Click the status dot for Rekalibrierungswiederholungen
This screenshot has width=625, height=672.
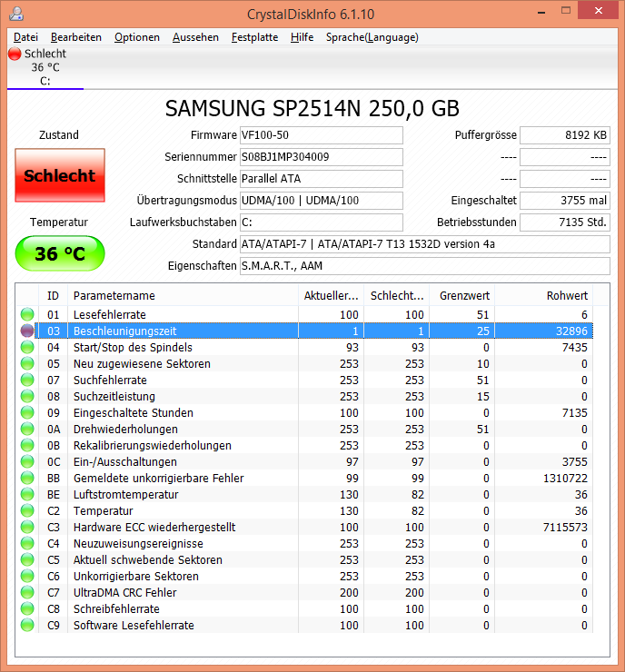27,445
